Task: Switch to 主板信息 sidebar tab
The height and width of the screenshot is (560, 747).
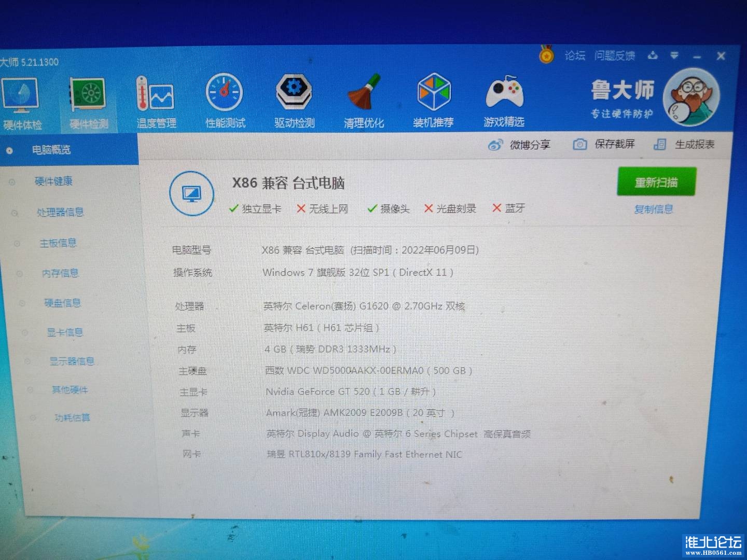Action: click(x=58, y=243)
